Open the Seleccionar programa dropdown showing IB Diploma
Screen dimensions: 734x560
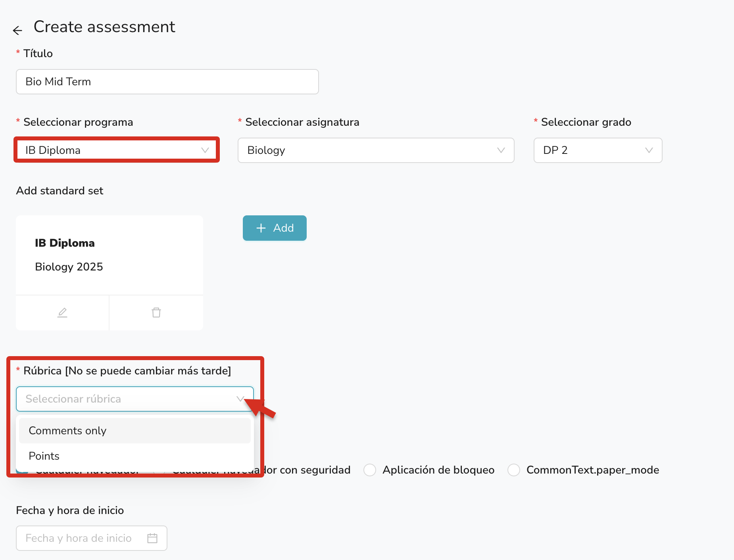point(117,150)
